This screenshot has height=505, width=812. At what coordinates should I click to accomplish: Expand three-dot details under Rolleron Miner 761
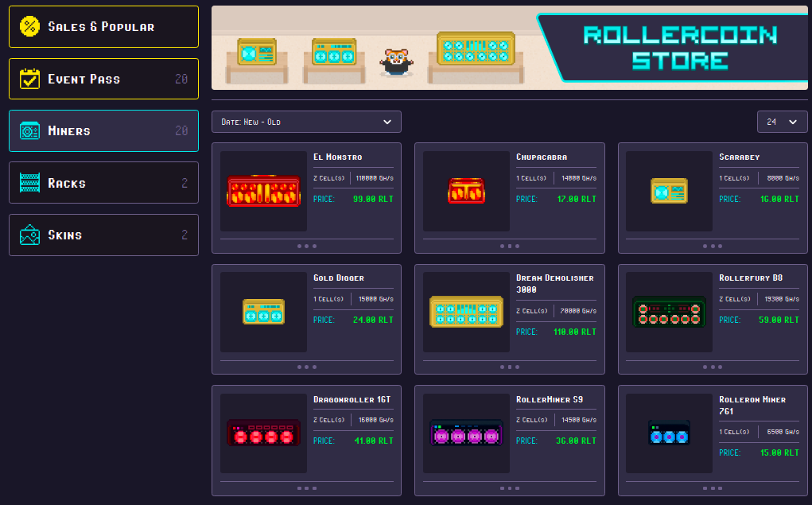pyautogui.click(x=713, y=488)
